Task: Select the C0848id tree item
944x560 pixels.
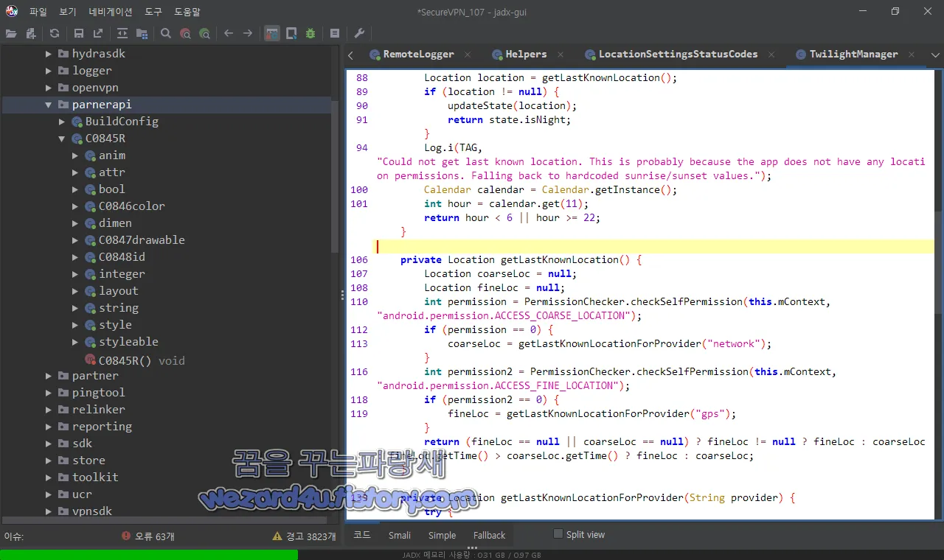Action: 115,257
